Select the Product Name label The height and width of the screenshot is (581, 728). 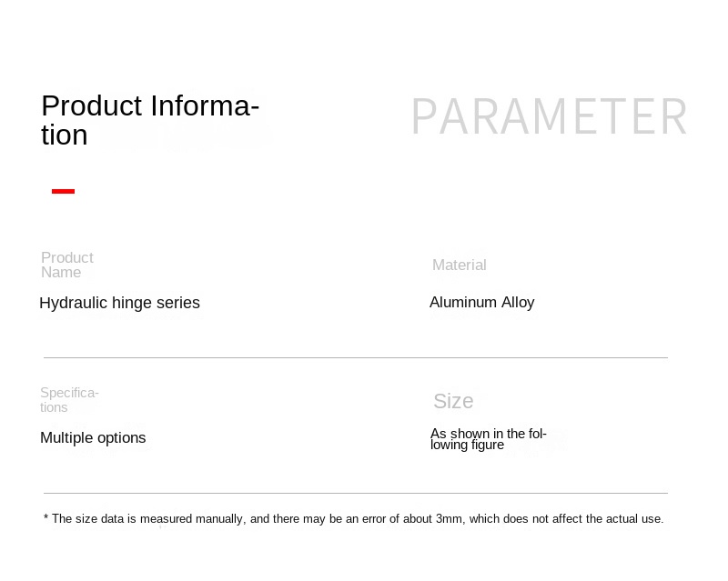coord(66,265)
